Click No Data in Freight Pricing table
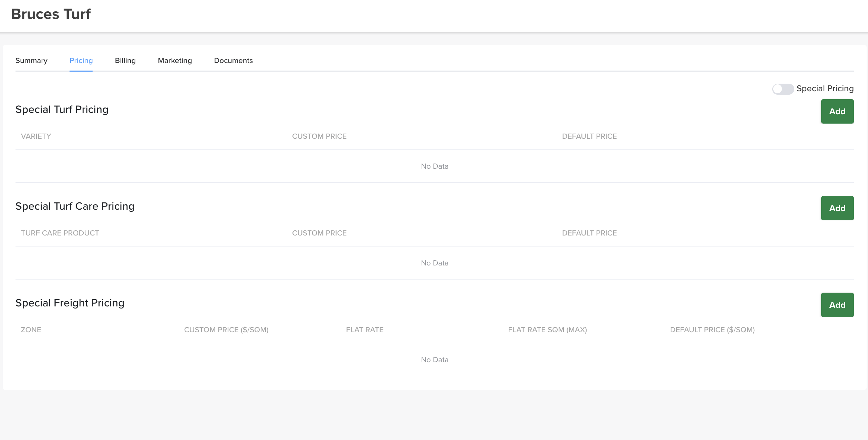 [435, 360]
